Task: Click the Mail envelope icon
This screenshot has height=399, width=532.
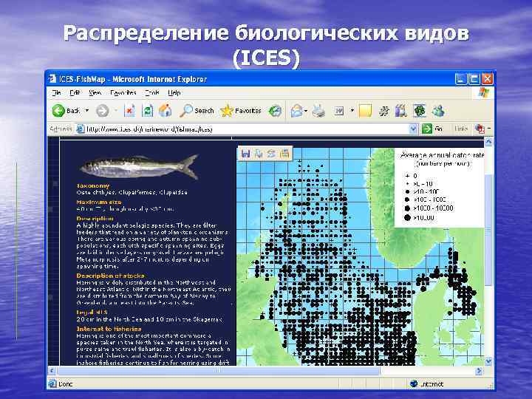Action: point(296,111)
